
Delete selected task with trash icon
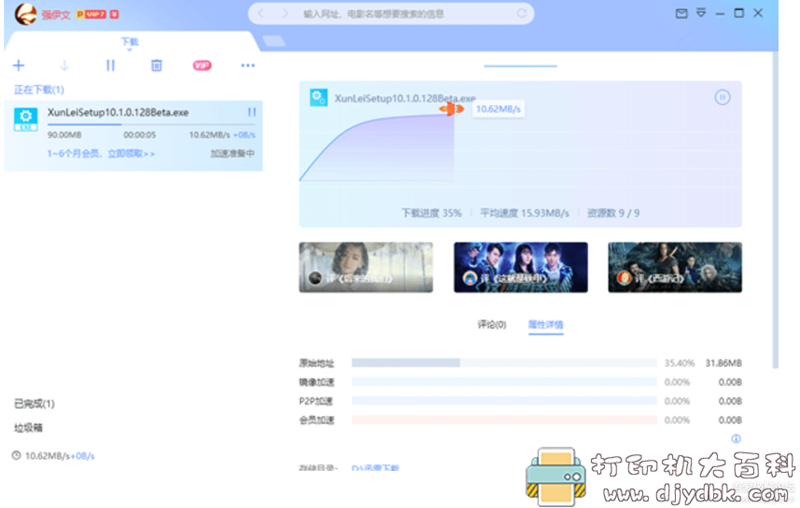[x=156, y=65]
